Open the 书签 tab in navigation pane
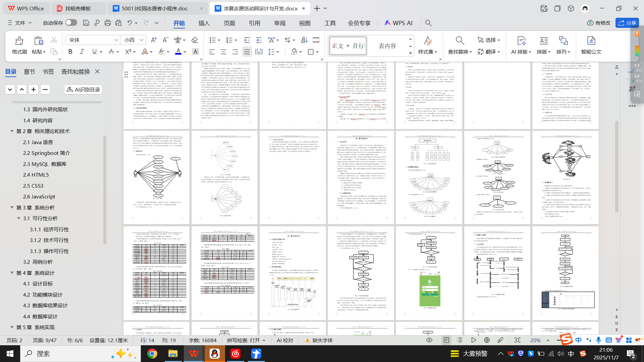644x362 pixels. [48, 71]
